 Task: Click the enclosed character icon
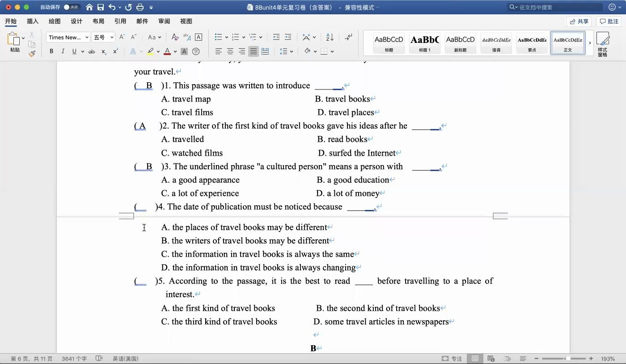196,51
